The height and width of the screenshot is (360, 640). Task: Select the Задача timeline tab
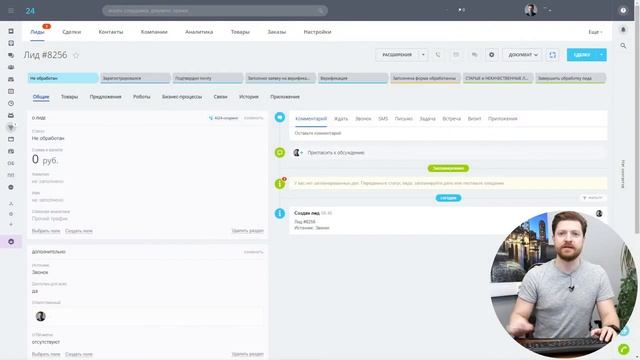pos(427,119)
